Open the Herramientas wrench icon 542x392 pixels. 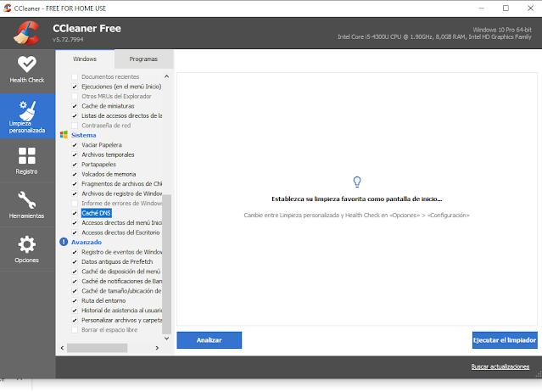point(27,199)
